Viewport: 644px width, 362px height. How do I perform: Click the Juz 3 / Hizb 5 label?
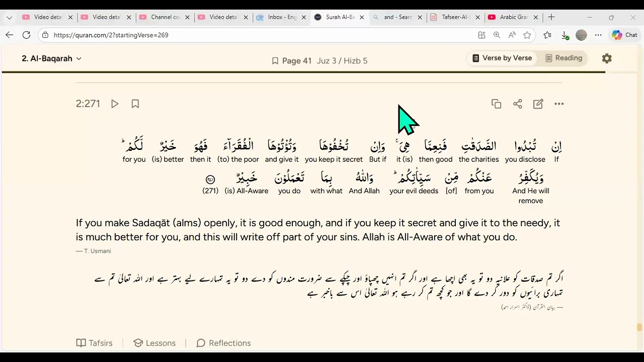click(342, 61)
